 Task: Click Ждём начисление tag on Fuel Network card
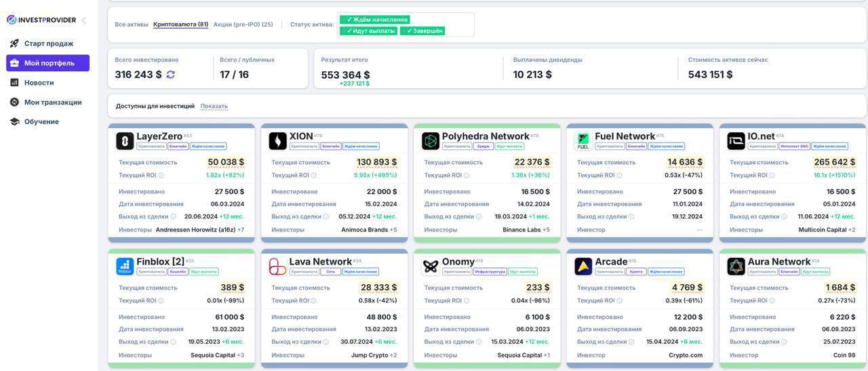666,147
